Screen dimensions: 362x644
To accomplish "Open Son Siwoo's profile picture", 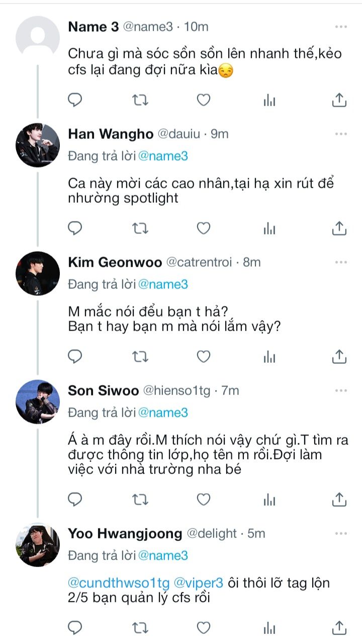I will coord(38,401).
